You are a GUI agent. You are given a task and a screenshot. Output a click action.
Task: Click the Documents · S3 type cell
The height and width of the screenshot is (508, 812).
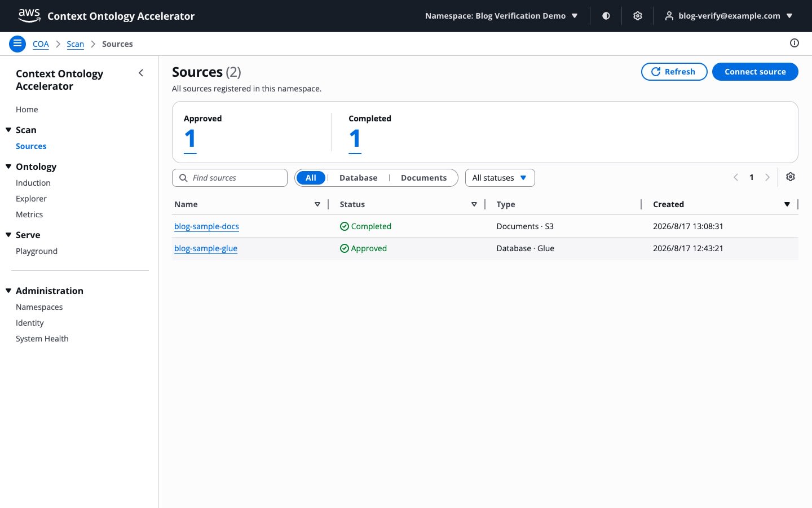click(525, 226)
